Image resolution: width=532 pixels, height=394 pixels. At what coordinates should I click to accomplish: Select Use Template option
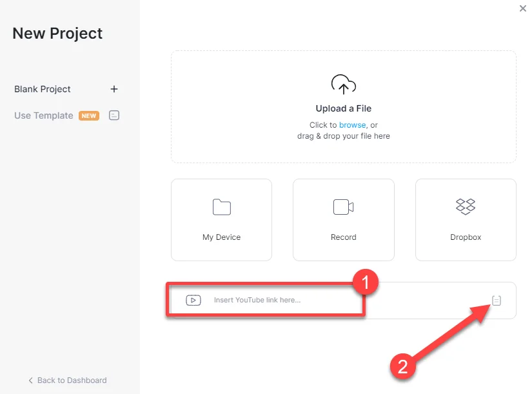tap(43, 115)
